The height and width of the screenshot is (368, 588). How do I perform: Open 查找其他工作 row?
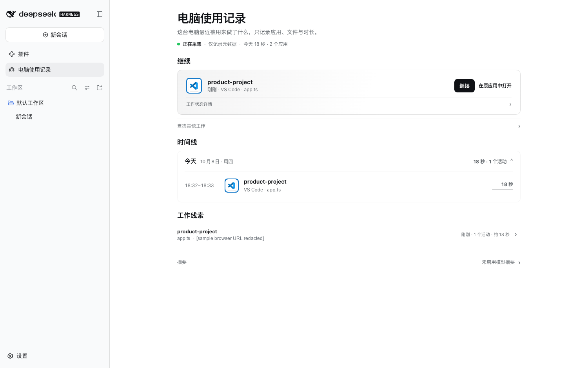click(x=349, y=126)
